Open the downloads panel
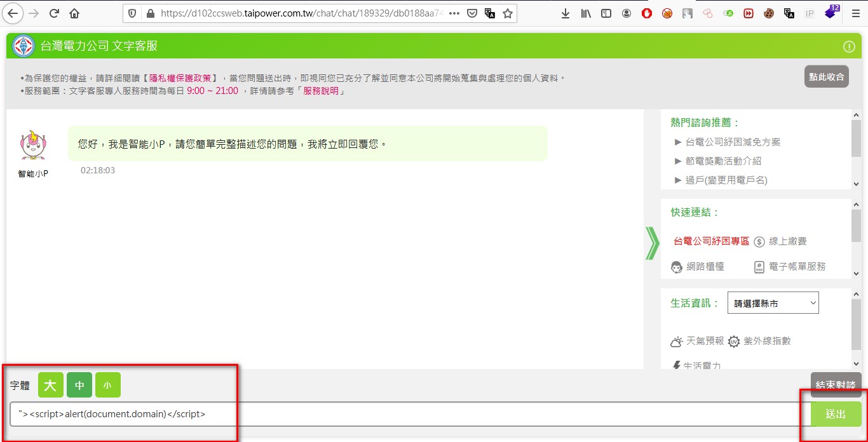 [x=566, y=13]
